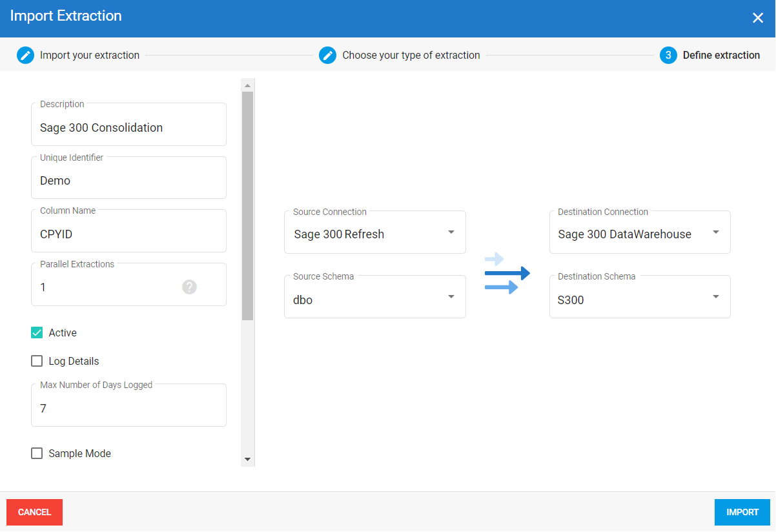Click the pencil icon beside Import your extraction
This screenshot has width=776, height=532.
[x=25, y=56]
